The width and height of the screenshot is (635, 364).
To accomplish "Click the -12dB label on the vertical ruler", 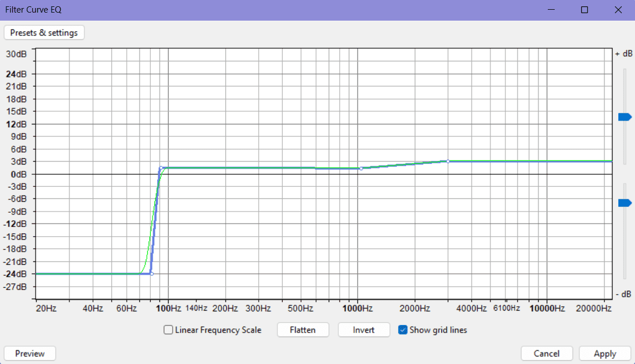I will [15, 224].
